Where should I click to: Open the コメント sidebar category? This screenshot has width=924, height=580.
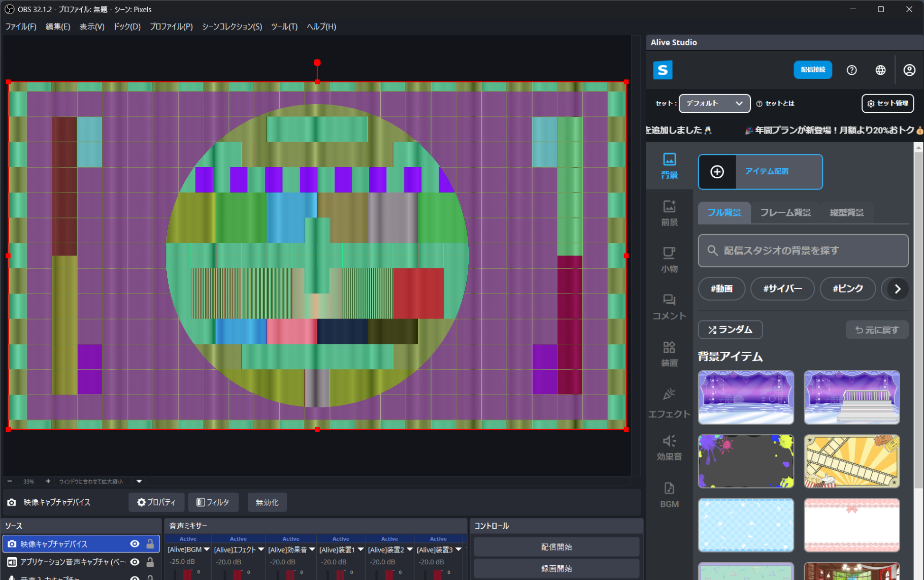[x=669, y=307]
